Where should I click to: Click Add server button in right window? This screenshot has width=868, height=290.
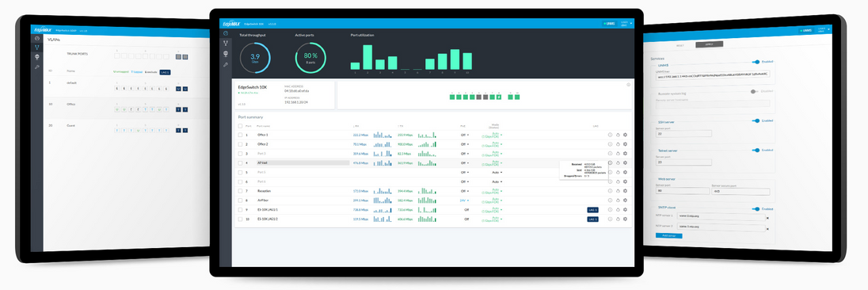pyautogui.click(x=668, y=236)
